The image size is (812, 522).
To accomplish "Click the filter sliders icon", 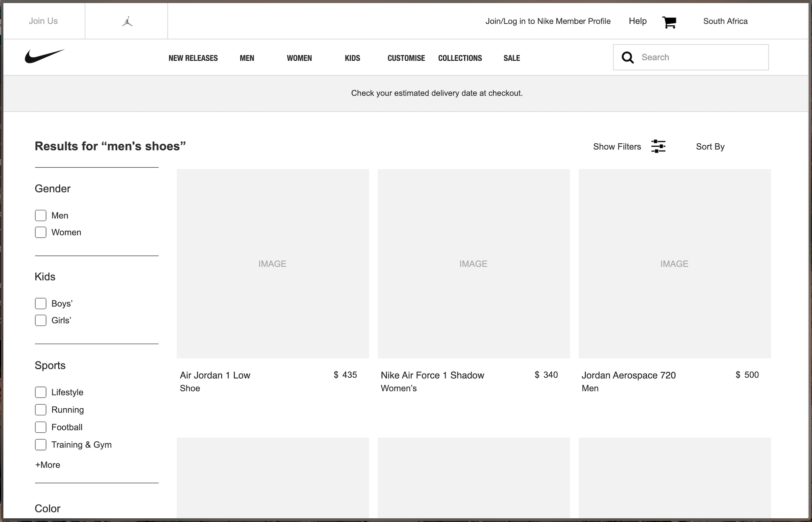I will [658, 146].
